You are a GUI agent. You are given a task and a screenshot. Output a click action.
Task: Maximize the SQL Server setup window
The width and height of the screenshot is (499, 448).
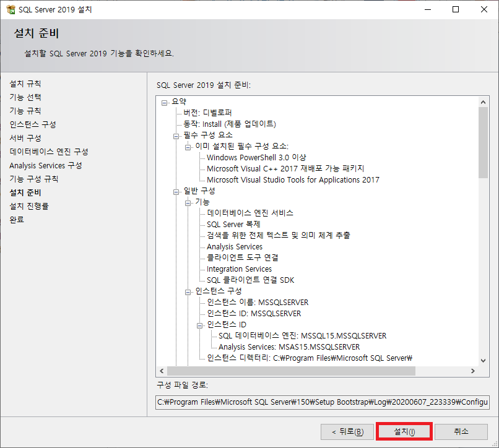pyautogui.click(x=456, y=9)
